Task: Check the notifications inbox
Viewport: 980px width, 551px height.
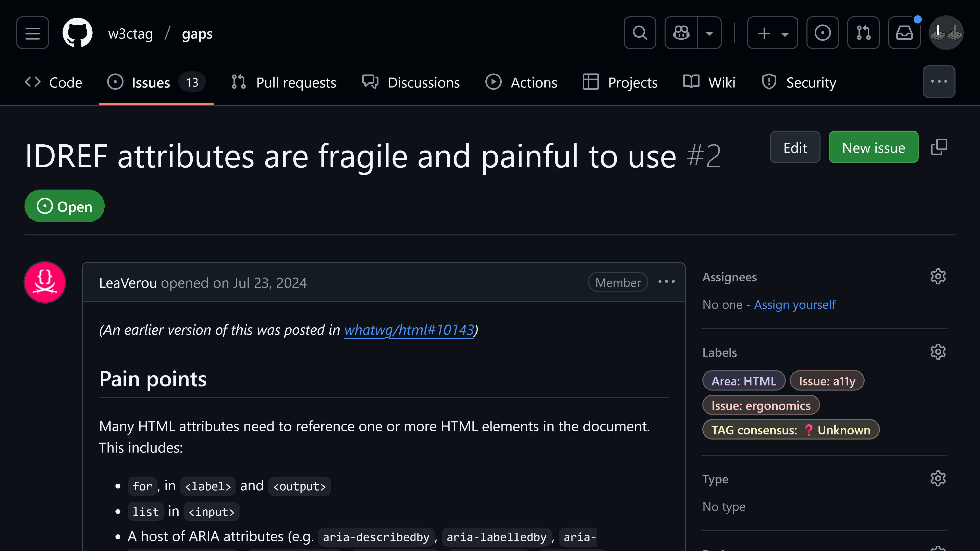Action: click(x=904, y=33)
